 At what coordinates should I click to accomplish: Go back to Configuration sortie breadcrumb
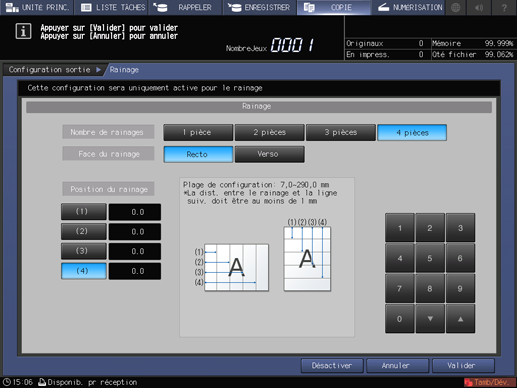[x=53, y=70]
